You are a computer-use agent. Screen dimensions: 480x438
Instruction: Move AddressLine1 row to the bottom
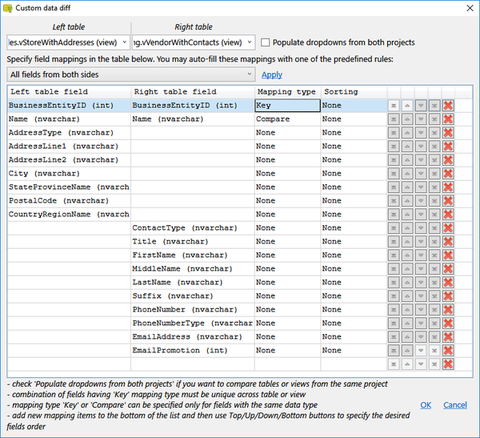pyautogui.click(x=434, y=147)
